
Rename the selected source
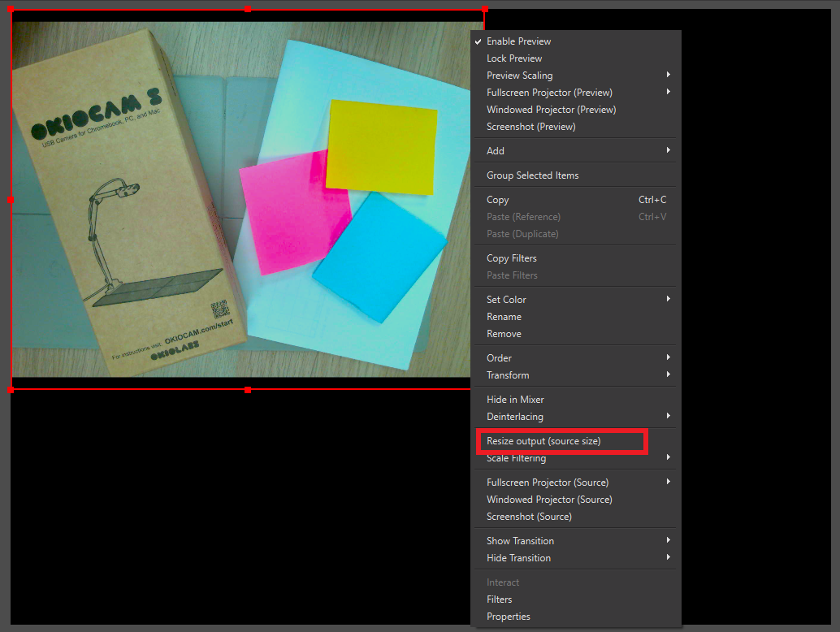[x=504, y=317]
